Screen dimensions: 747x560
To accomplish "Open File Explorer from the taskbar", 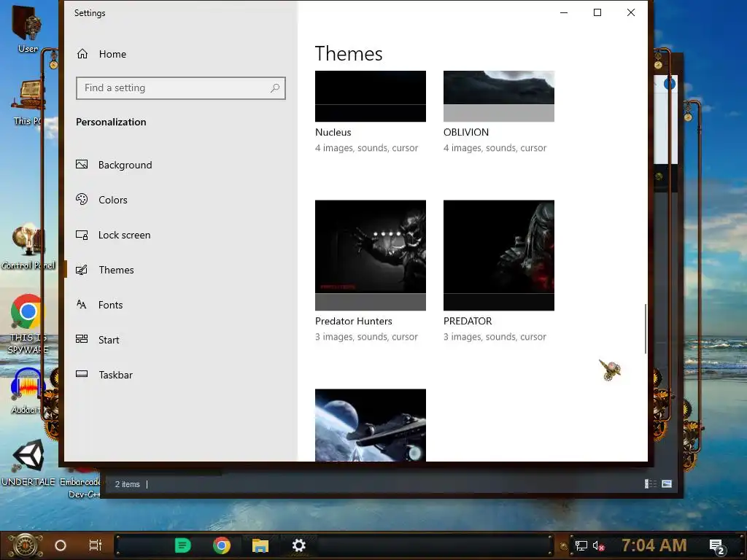I will point(260,545).
